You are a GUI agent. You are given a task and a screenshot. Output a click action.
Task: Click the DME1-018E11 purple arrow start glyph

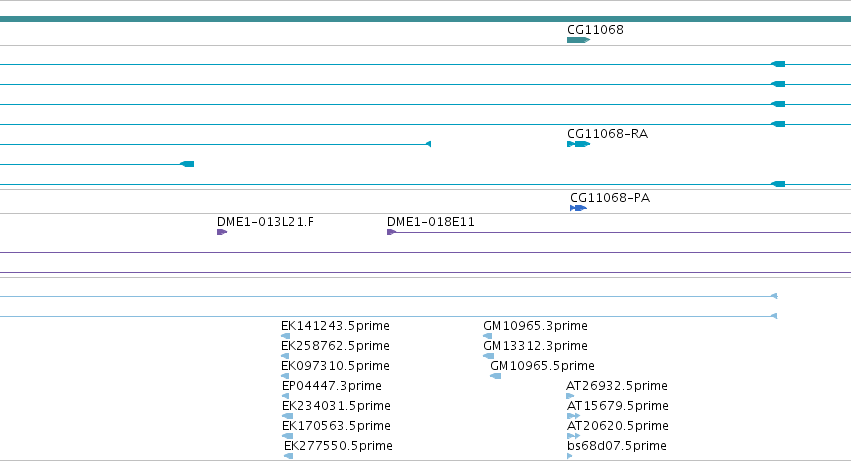click(x=391, y=232)
